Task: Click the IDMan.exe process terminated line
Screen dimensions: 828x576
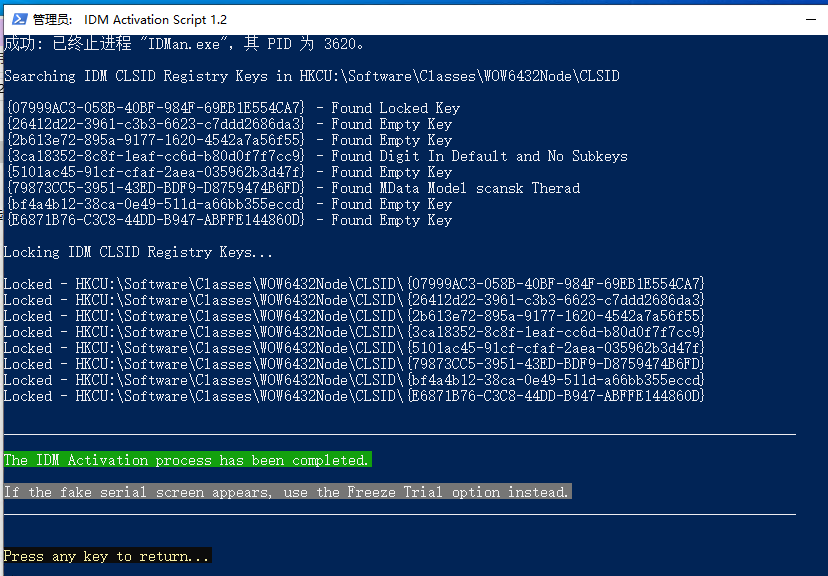Action: (x=186, y=44)
